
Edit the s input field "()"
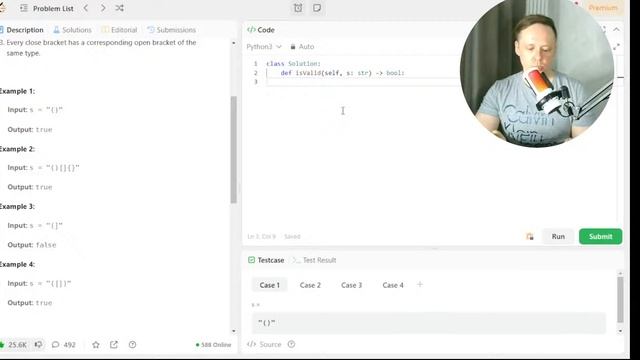429,323
